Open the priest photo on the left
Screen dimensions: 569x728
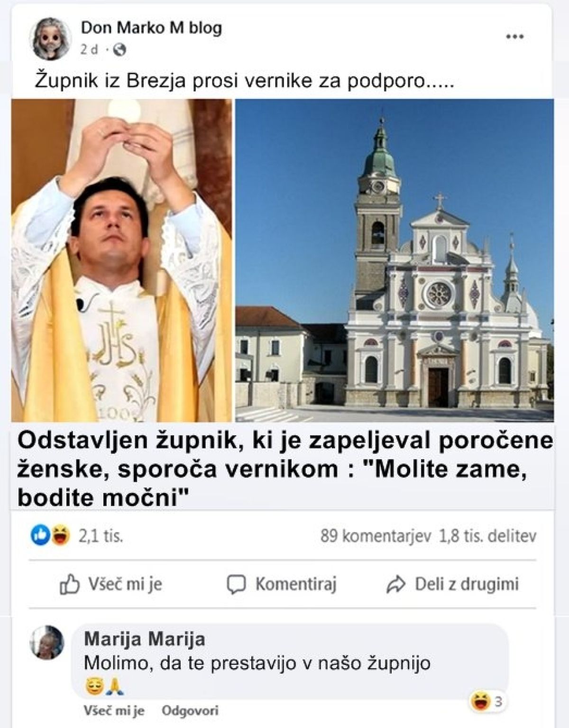tap(122, 260)
